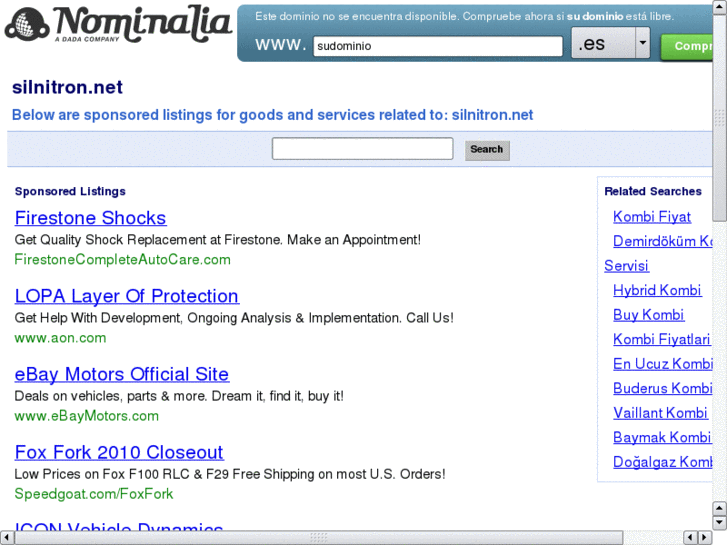Click horizontal scrollbar right arrow at far right
This screenshot has height=545, width=727.
[705, 538]
